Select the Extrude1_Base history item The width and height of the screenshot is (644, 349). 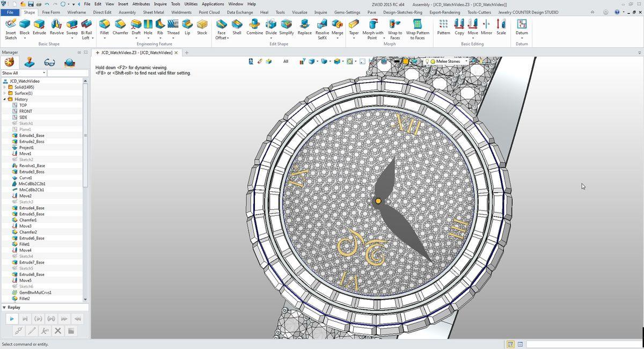pos(32,135)
